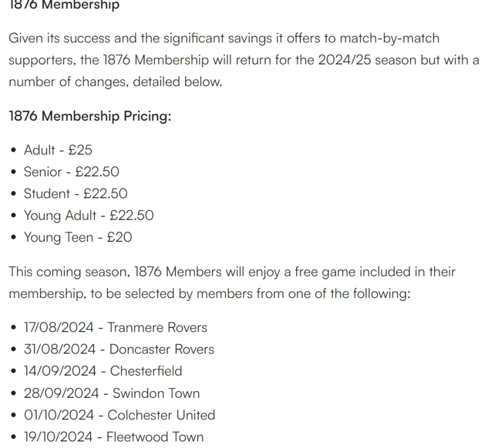Click the 'Adult - £25' list item
Image resolution: width=498 pixels, height=448 pixels.
coord(58,150)
